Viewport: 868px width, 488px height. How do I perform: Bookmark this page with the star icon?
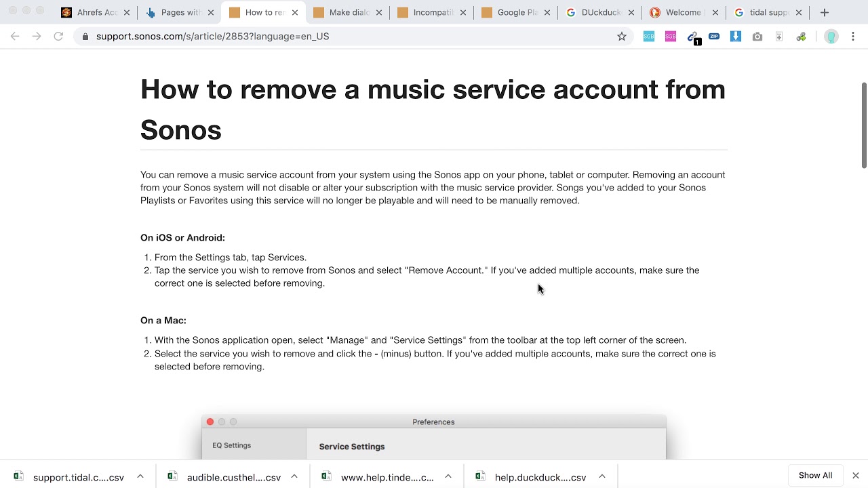point(622,37)
